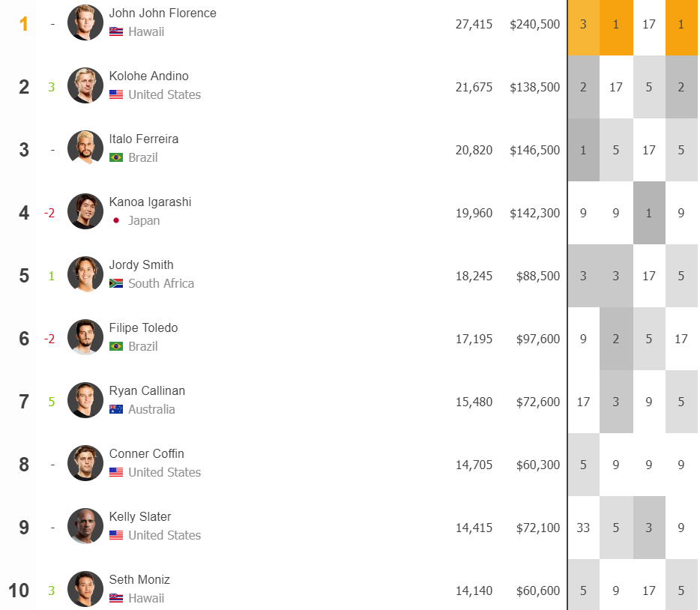Open the Ryan Callinan name link
The image size is (700, 610).
pyautogui.click(x=147, y=391)
